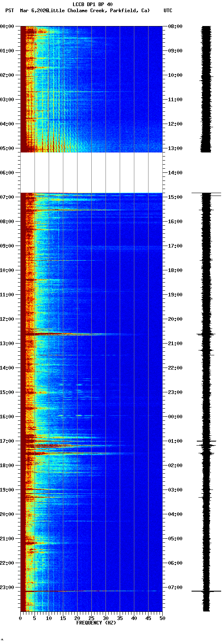Click the 03:00 label on the PST axis

pyautogui.click(x=7, y=100)
